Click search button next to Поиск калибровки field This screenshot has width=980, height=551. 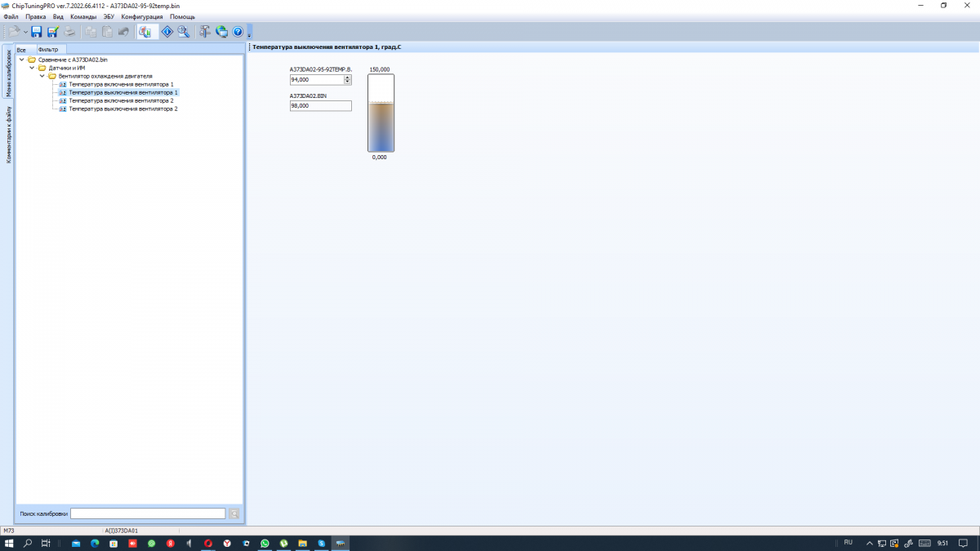pos(234,513)
